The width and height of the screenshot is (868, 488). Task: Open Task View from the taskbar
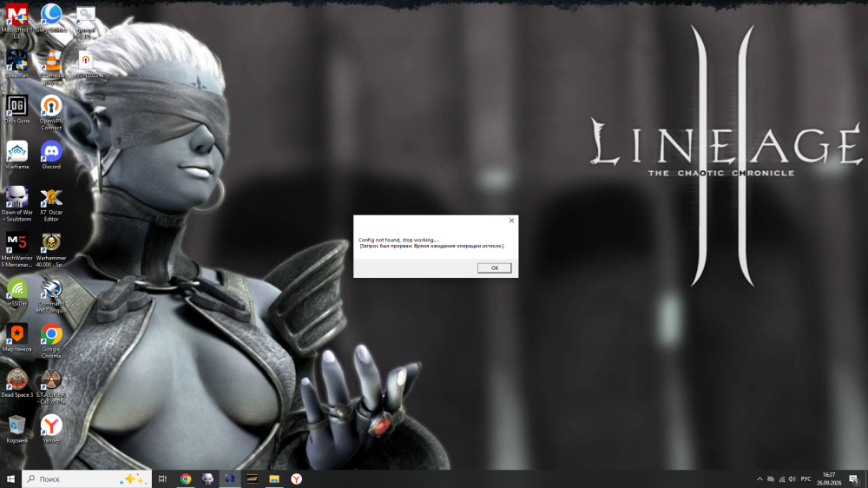(162, 478)
